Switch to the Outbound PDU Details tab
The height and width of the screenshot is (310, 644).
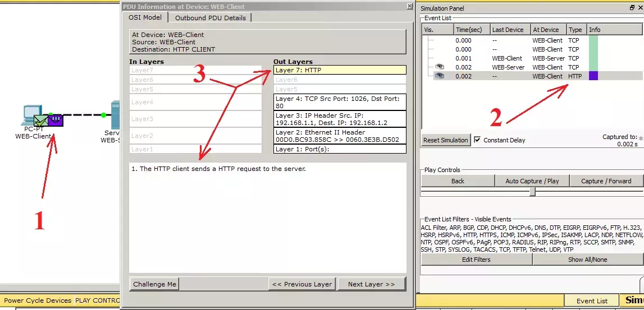211,17
